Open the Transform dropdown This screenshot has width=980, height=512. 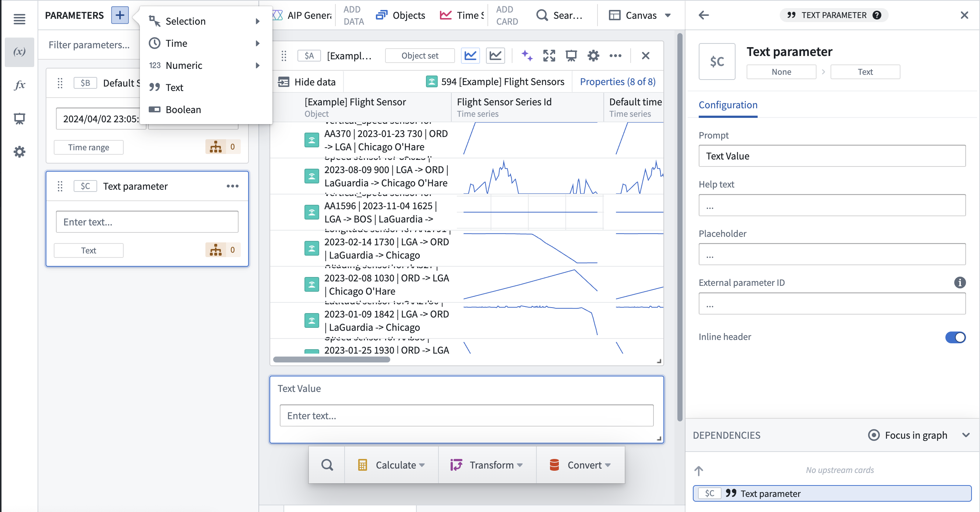tap(487, 465)
